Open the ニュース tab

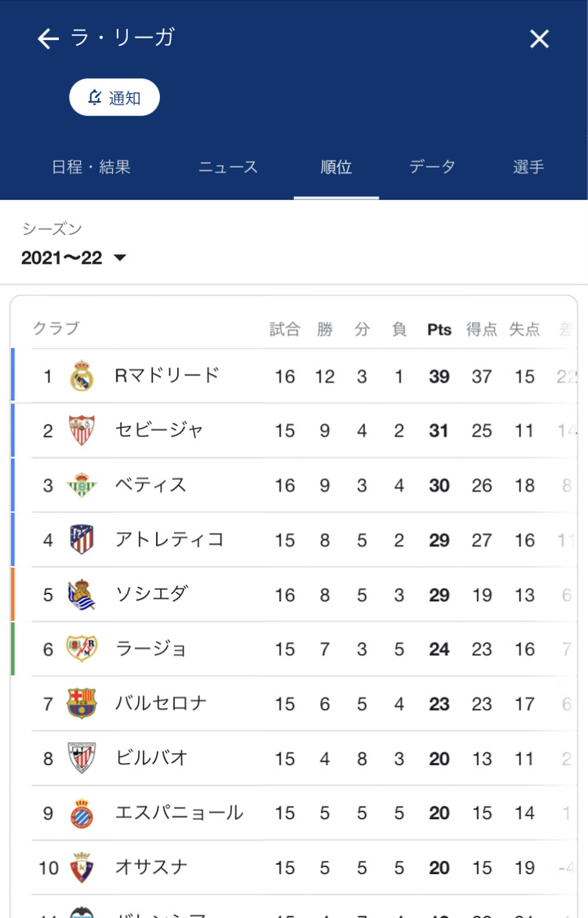point(228,167)
